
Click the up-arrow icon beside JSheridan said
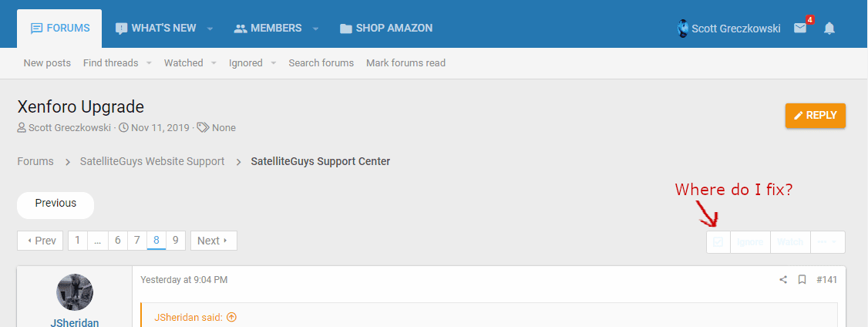tap(232, 318)
